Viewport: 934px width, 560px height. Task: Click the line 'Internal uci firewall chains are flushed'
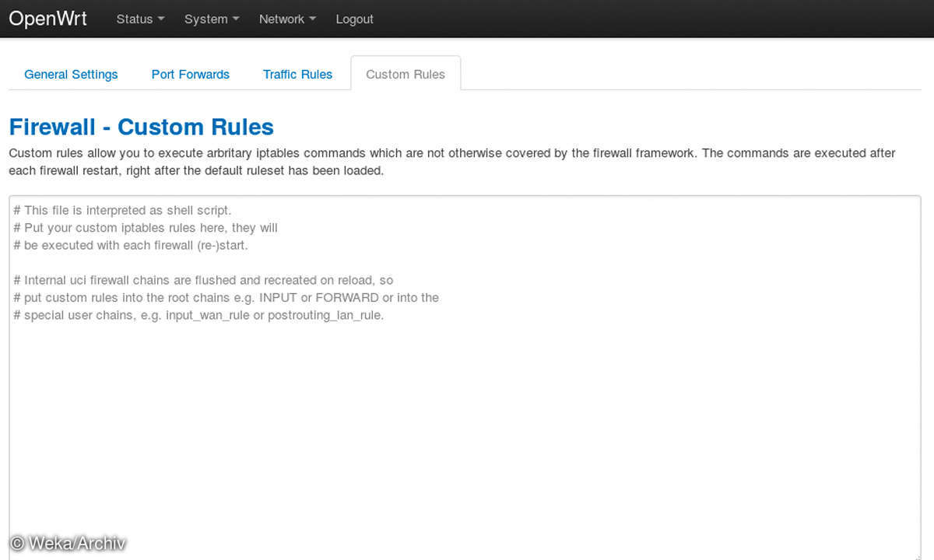[203, 280]
